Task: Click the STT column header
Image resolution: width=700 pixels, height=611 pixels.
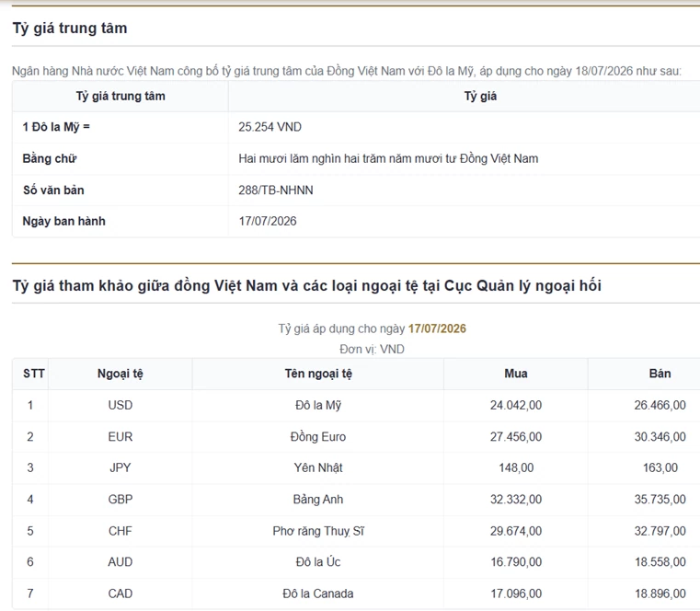Action: click(x=34, y=374)
